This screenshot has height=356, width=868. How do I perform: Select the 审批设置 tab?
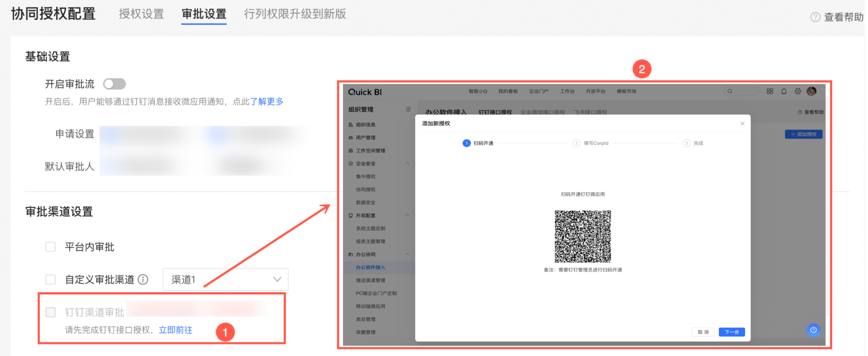204,14
